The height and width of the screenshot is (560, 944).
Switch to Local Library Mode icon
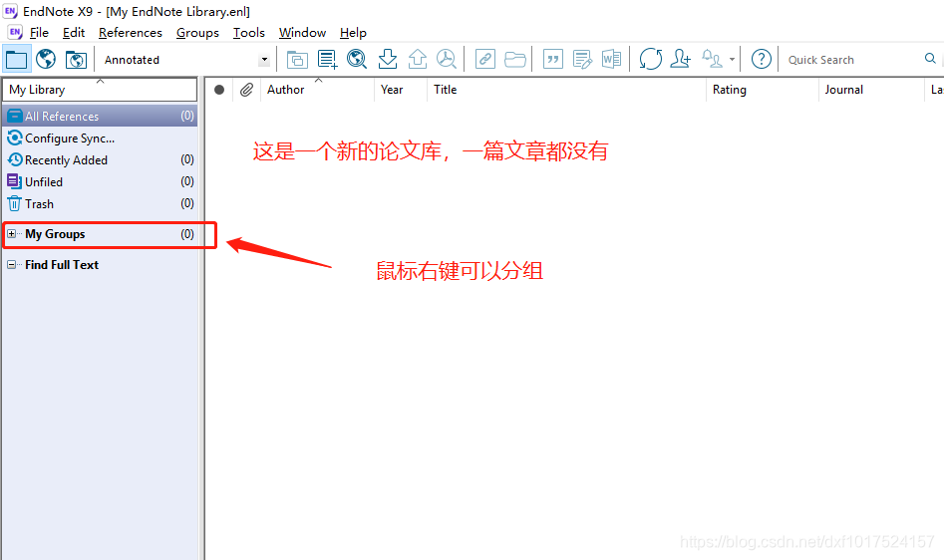pyautogui.click(x=16, y=60)
